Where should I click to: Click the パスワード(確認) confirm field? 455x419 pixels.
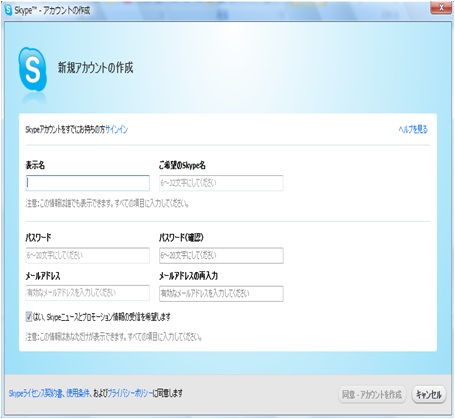click(221, 256)
